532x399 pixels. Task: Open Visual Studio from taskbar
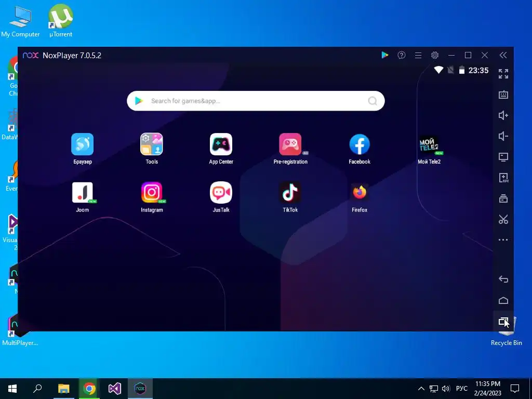coord(115,389)
